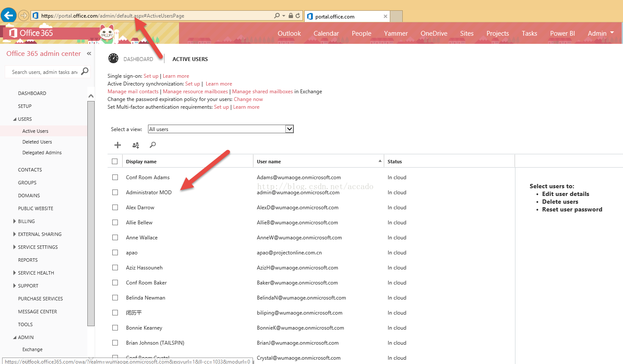623x364 pixels.
Task: Collapse the admin center navigation pane
Action: point(89,54)
